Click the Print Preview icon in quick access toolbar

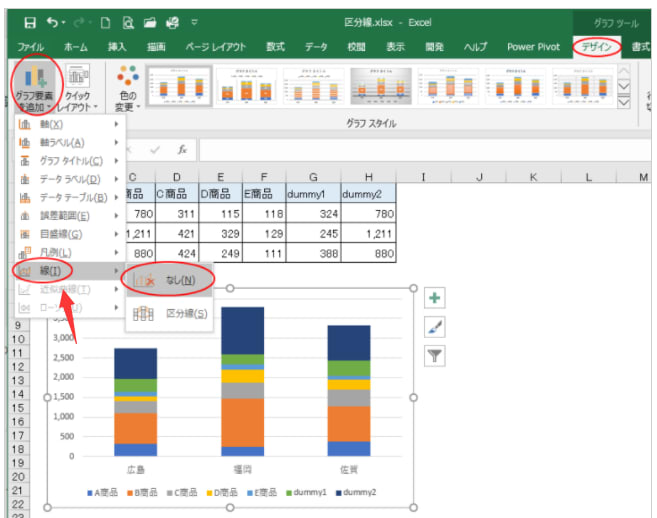(127, 20)
